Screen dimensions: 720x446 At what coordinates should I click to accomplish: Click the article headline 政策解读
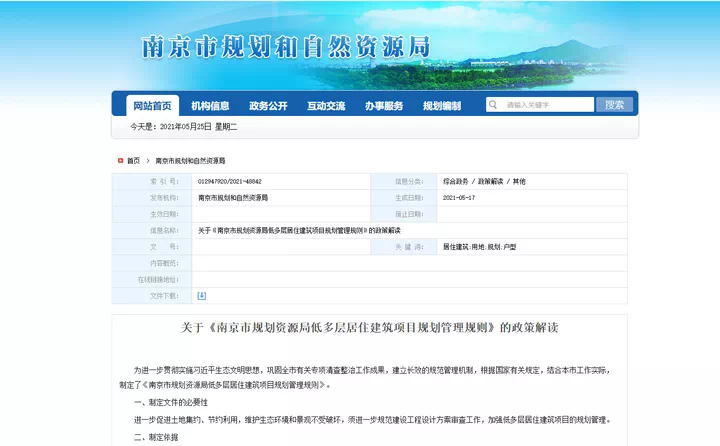[369, 327]
